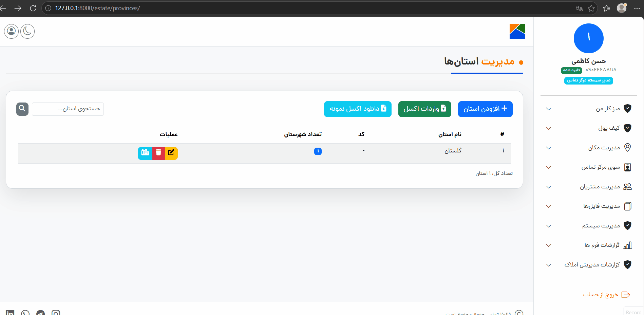This screenshot has width=644, height=315.
Task: Click the bar chart icon for گزارشات فرم ها
Action: tap(628, 245)
